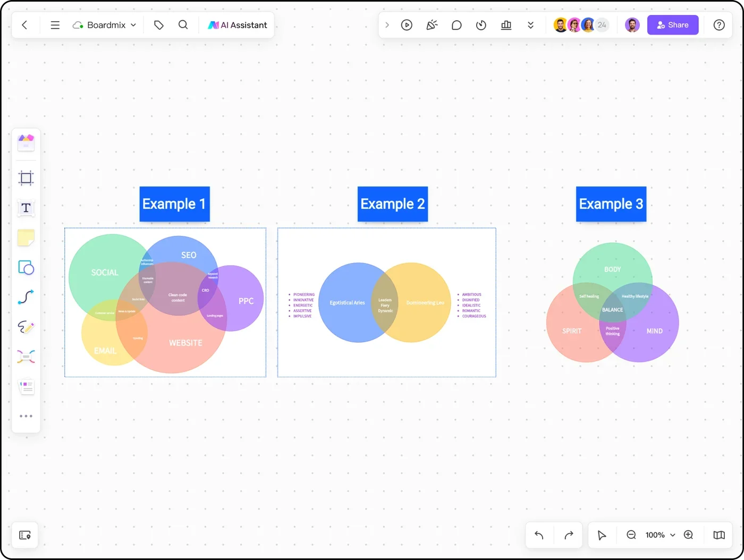Open the hamburger main menu

click(55, 25)
